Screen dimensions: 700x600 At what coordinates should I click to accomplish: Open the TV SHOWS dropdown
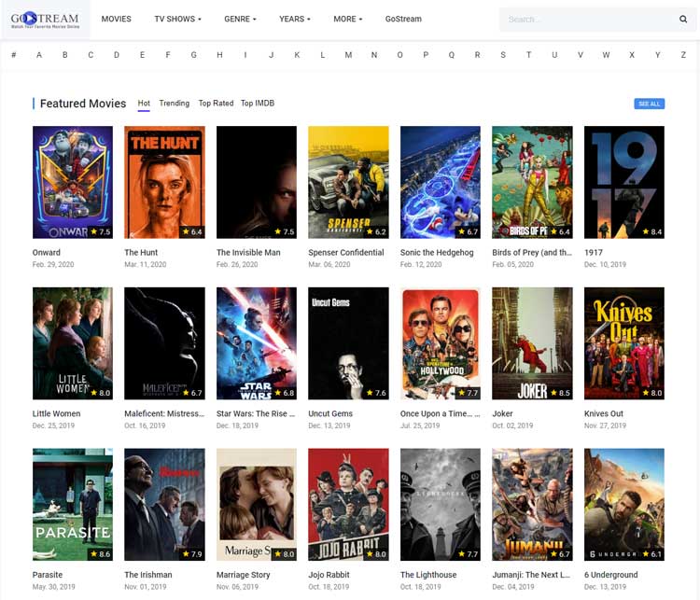(177, 20)
